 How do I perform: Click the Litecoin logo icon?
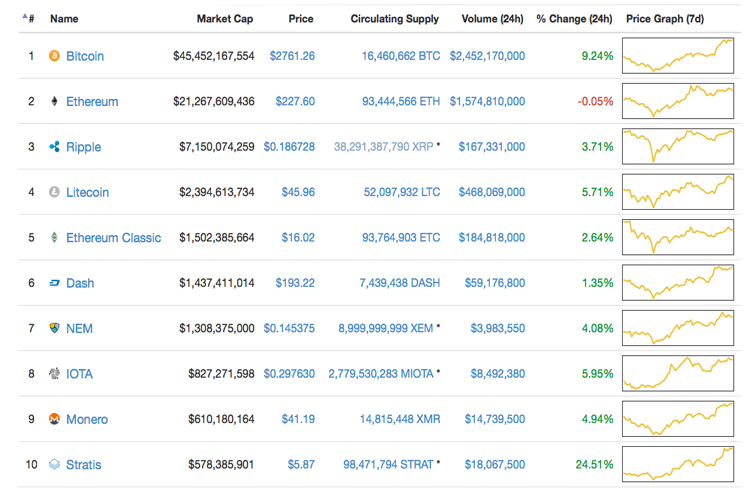point(55,192)
